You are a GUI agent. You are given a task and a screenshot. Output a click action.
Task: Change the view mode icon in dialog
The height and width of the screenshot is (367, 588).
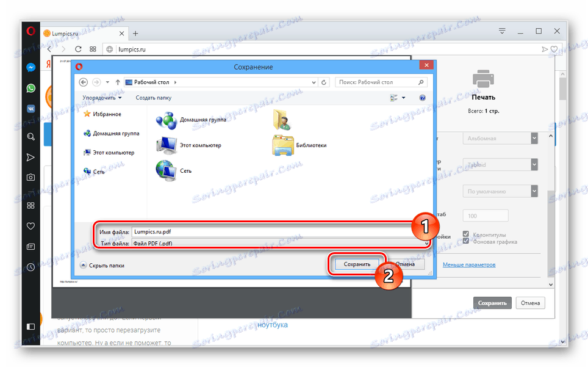[x=394, y=98]
